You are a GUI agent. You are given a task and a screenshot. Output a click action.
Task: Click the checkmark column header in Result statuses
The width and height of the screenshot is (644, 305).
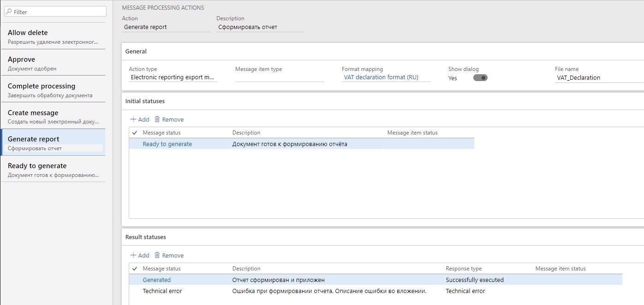pos(135,268)
